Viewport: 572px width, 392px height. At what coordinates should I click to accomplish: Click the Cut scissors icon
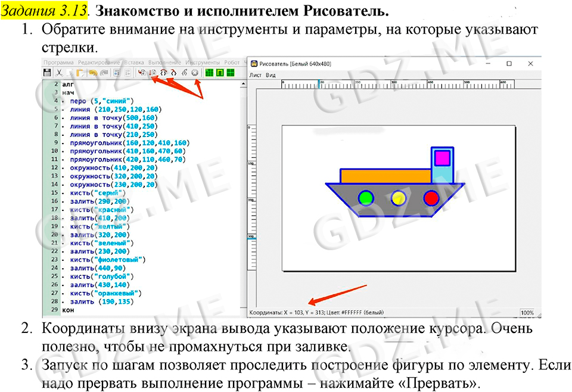[x=59, y=72]
